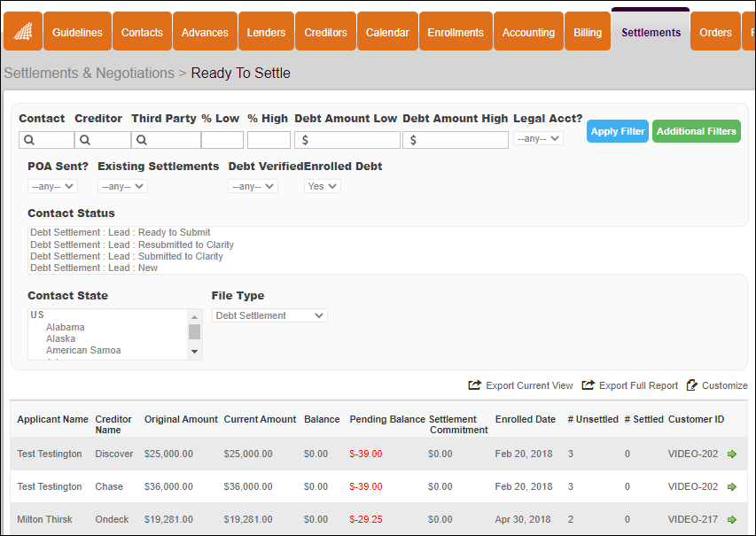Click the search icon in Creditor field
Screen dimensions: 756x536
85,140
